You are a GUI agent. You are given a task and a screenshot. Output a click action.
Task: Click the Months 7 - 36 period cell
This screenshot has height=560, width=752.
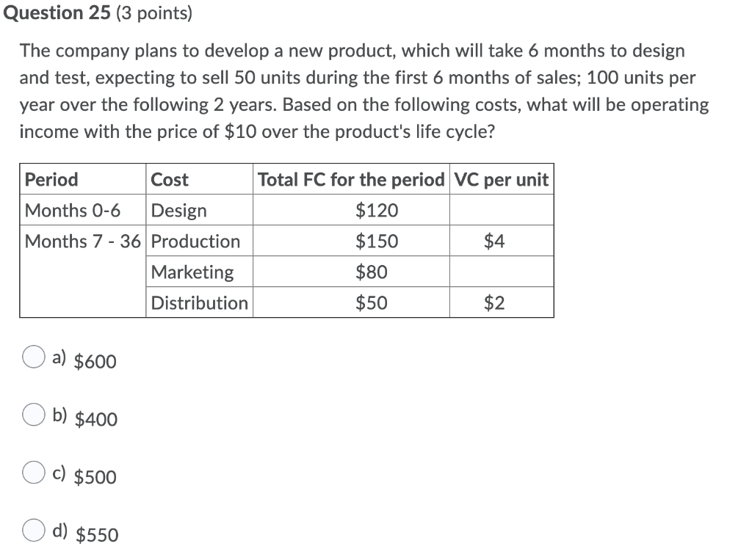tap(82, 241)
